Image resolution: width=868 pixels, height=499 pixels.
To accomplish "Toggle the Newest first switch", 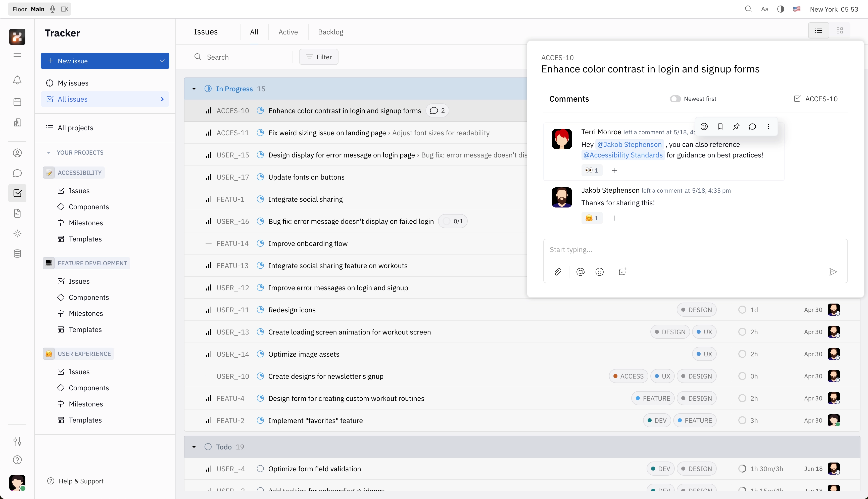I will (x=675, y=99).
